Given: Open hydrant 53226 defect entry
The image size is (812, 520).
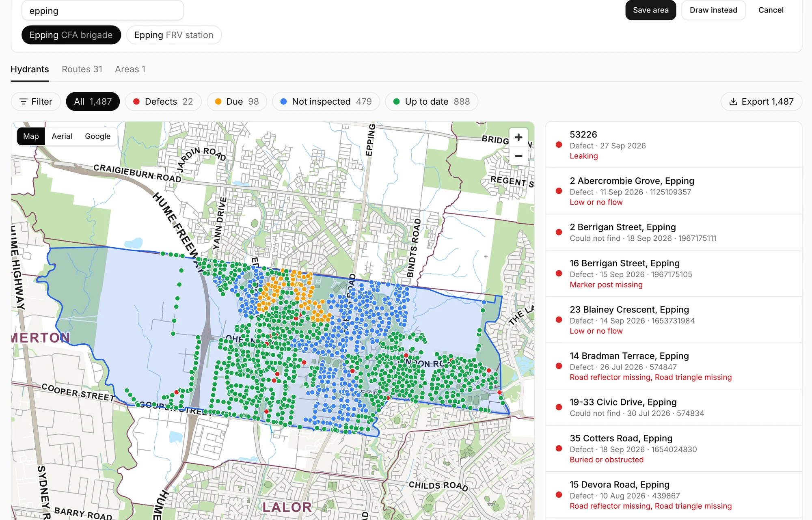Looking at the screenshot, I should click(674, 145).
